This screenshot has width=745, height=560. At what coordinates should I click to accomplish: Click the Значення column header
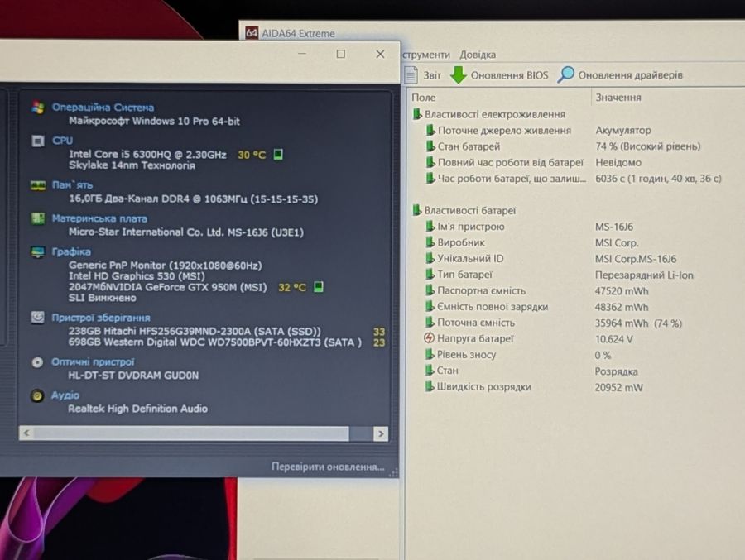point(618,98)
